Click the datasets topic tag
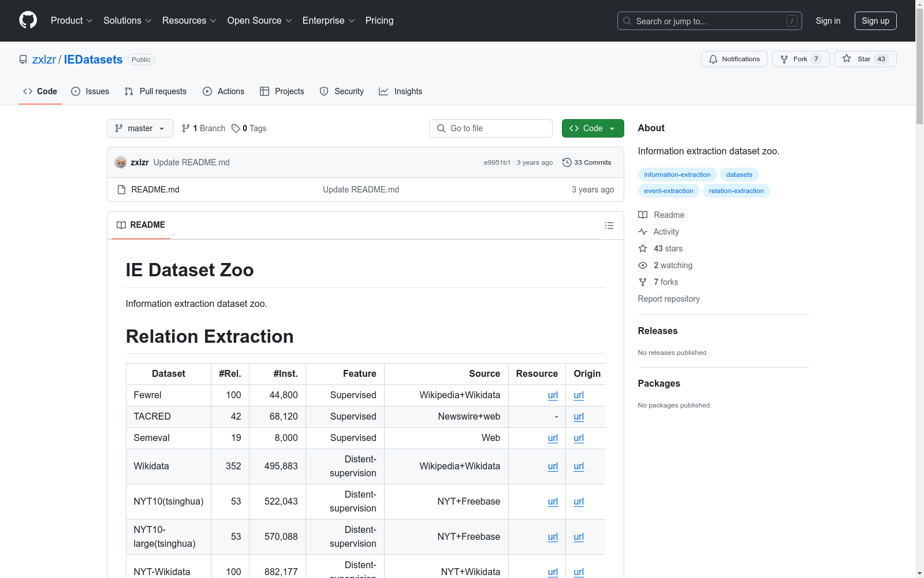 tap(739, 175)
